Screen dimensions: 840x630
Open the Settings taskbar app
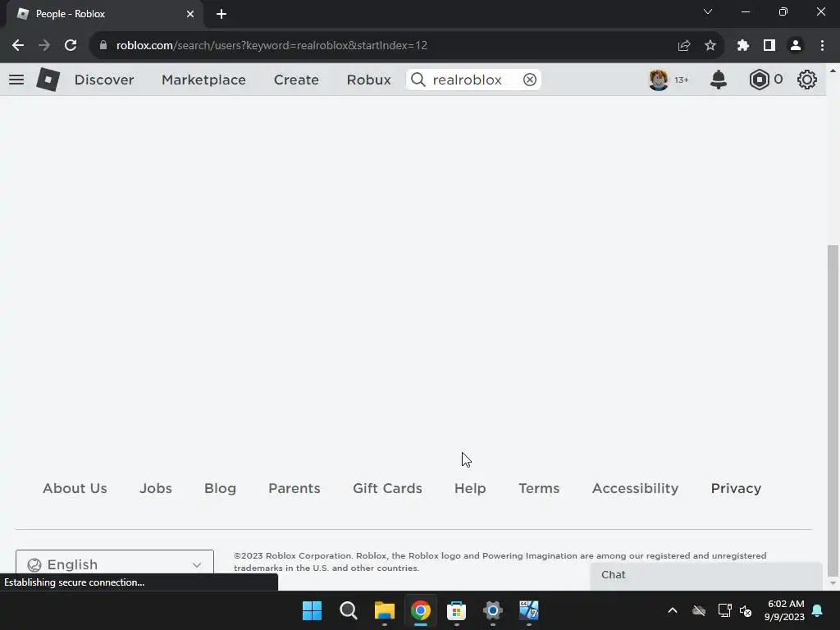click(493, 610)
